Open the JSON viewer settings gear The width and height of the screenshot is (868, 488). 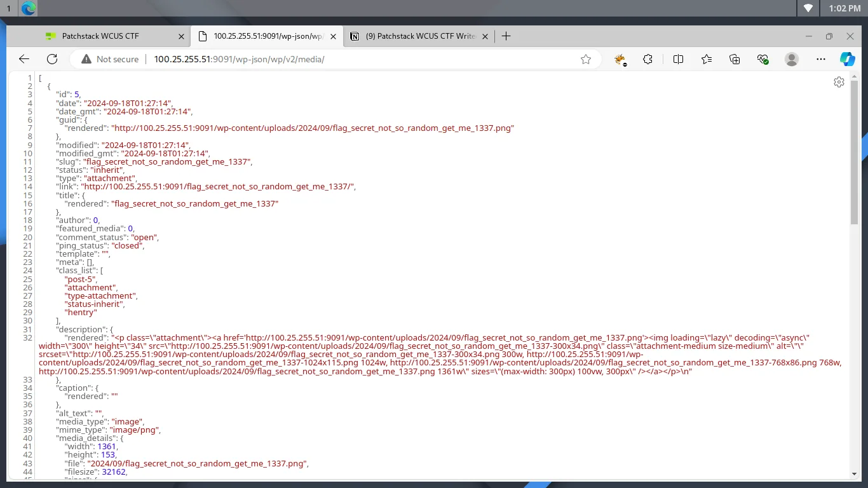click(839, 82)
